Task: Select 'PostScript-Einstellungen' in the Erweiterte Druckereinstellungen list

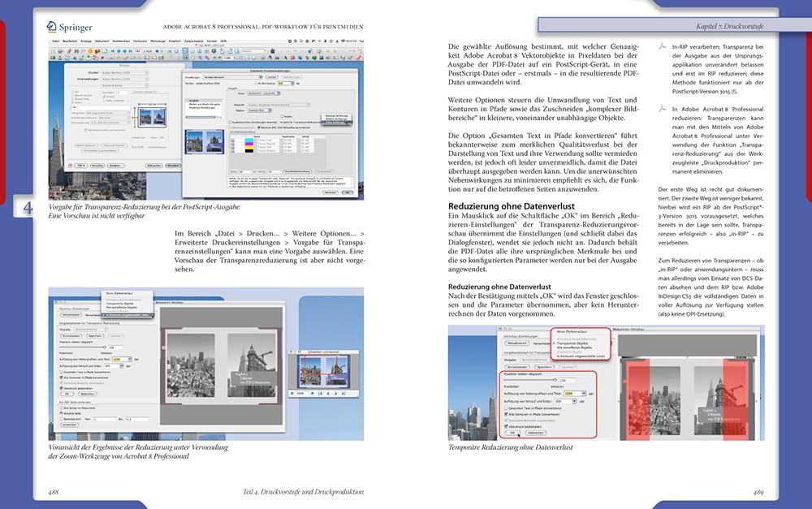Action: pos(202,108)
